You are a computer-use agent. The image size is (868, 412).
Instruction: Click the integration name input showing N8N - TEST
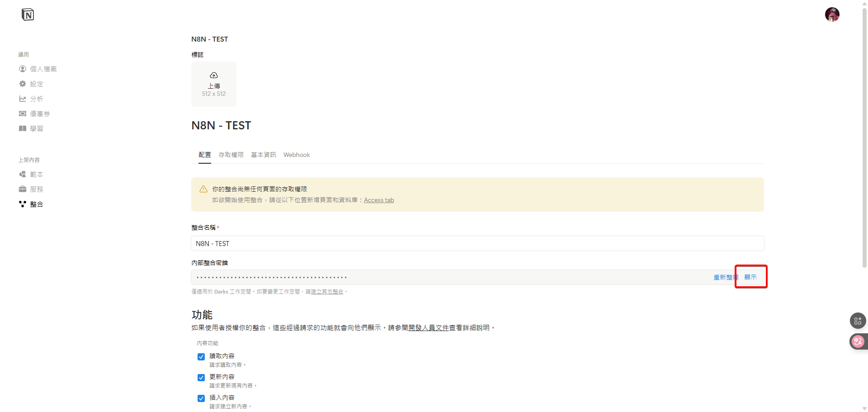tap(407, 243)
